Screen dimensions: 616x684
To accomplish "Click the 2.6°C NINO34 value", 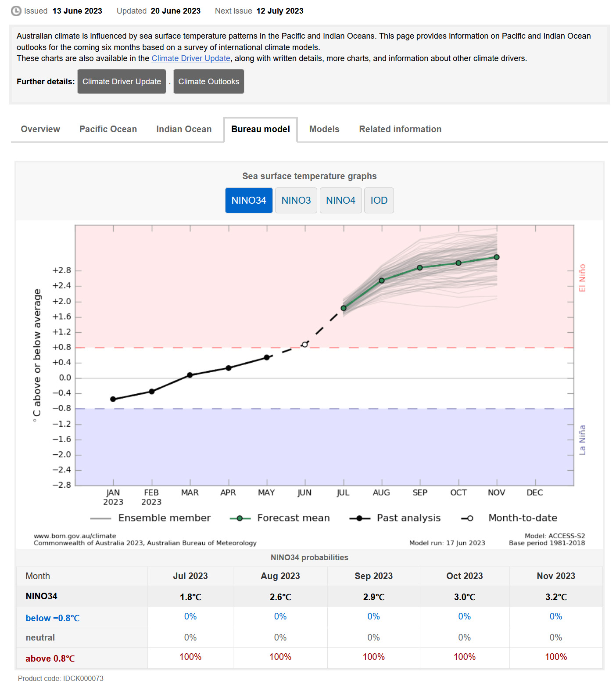I will point(280,597).
